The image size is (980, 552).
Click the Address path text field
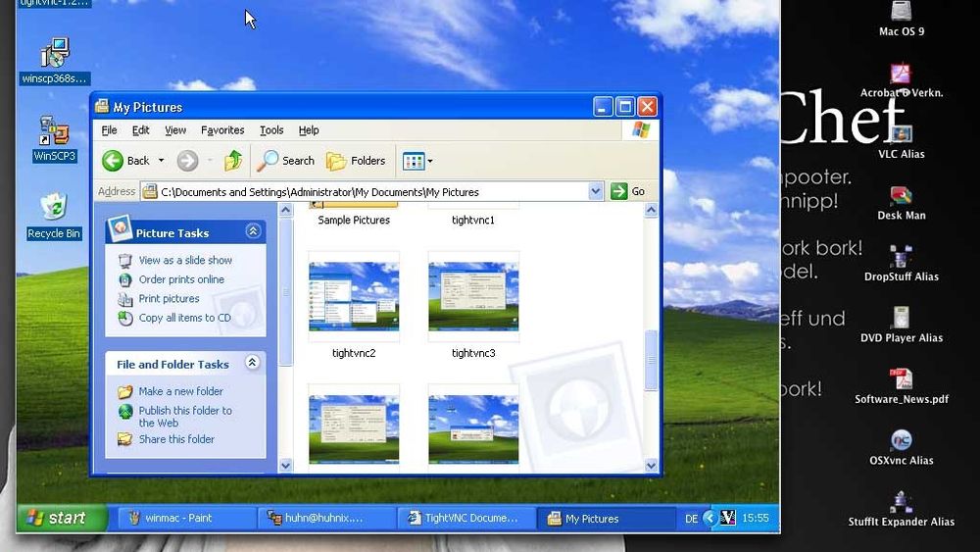tap(373, 192)
